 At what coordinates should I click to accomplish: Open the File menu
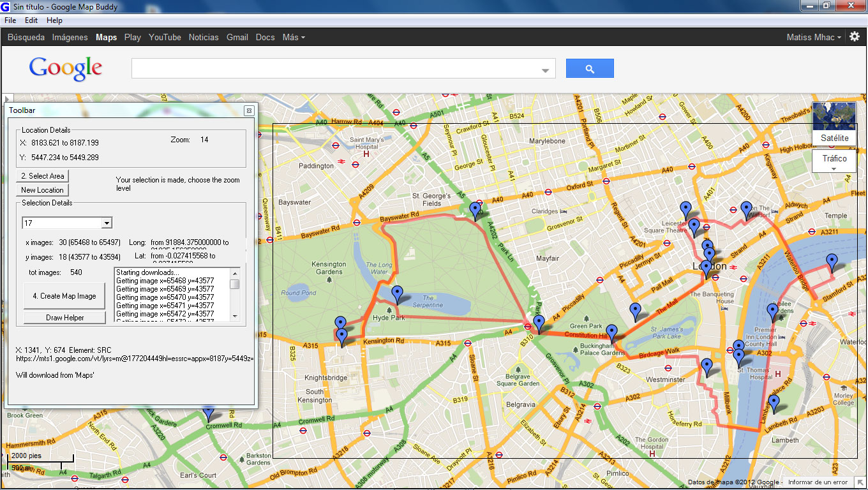10,20
